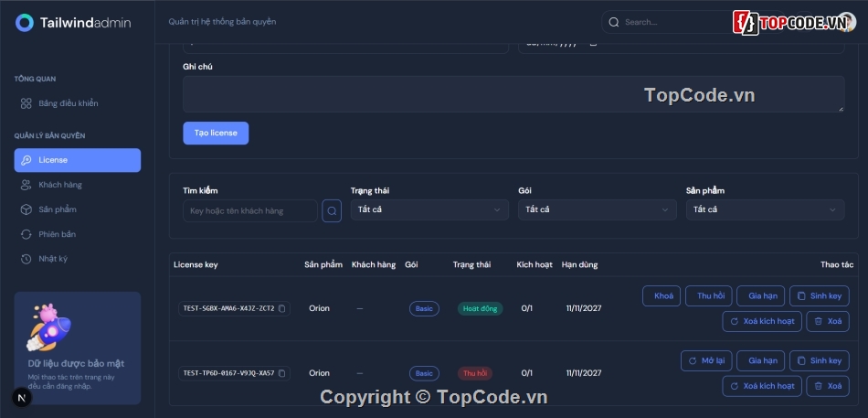
Task: Copy license key TEST-SG8X-AMA6-X4JZ-ZCT2 via copy icon
Action: coord(281,309)
